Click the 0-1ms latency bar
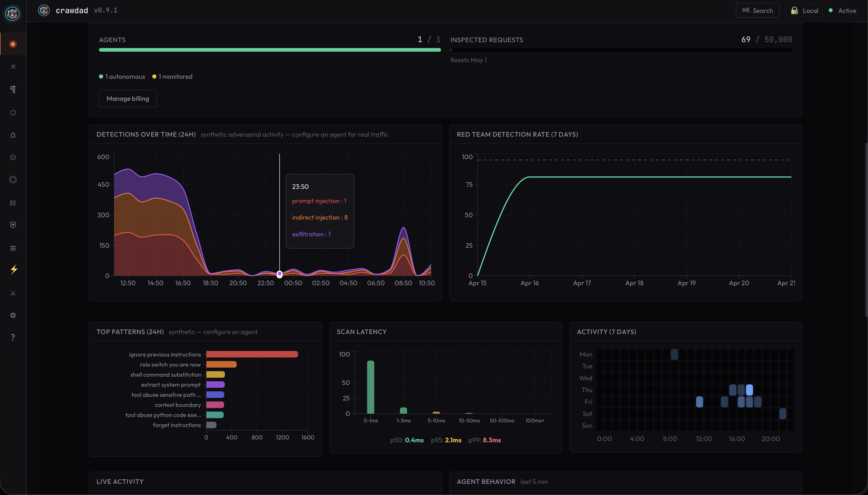The image size is (868, 495). click(x=370, y=387)
